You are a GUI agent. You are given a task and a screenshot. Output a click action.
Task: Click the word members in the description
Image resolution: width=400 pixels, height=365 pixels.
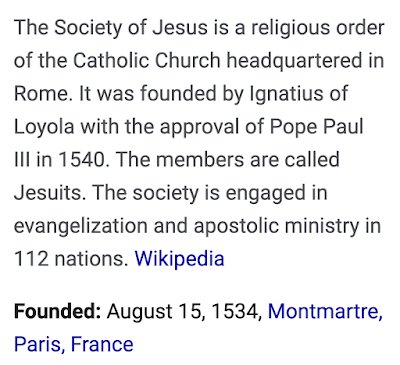pyautogui.click(x=200, y=160)
